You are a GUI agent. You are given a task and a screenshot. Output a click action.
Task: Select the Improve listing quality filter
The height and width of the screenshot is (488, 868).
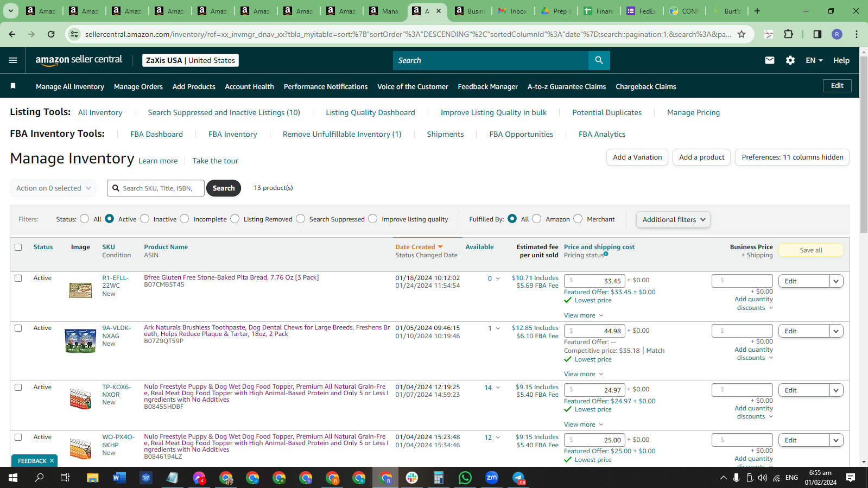click(x=372, y=219)
